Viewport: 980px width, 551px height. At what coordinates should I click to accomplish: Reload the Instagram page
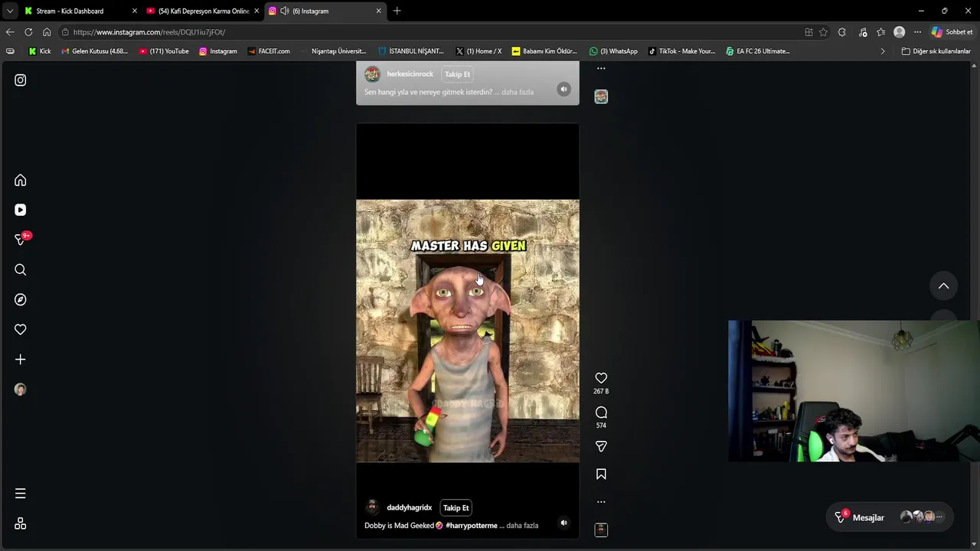pyautogui.click(x=28, y=32)
